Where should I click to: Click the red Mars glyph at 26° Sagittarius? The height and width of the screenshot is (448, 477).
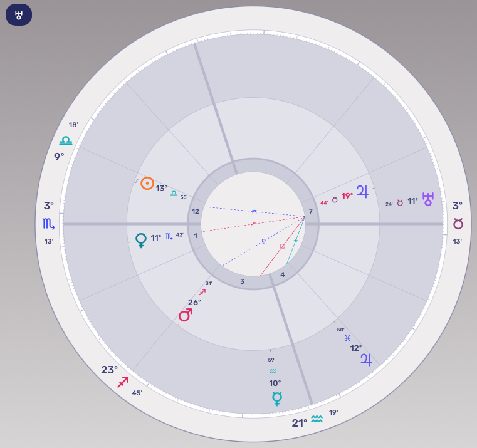[185, 315]
